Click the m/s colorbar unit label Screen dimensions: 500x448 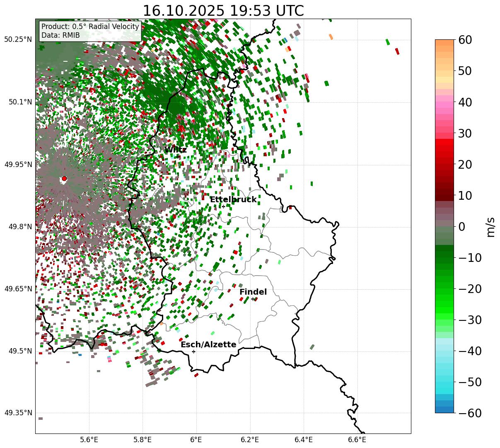490,226
